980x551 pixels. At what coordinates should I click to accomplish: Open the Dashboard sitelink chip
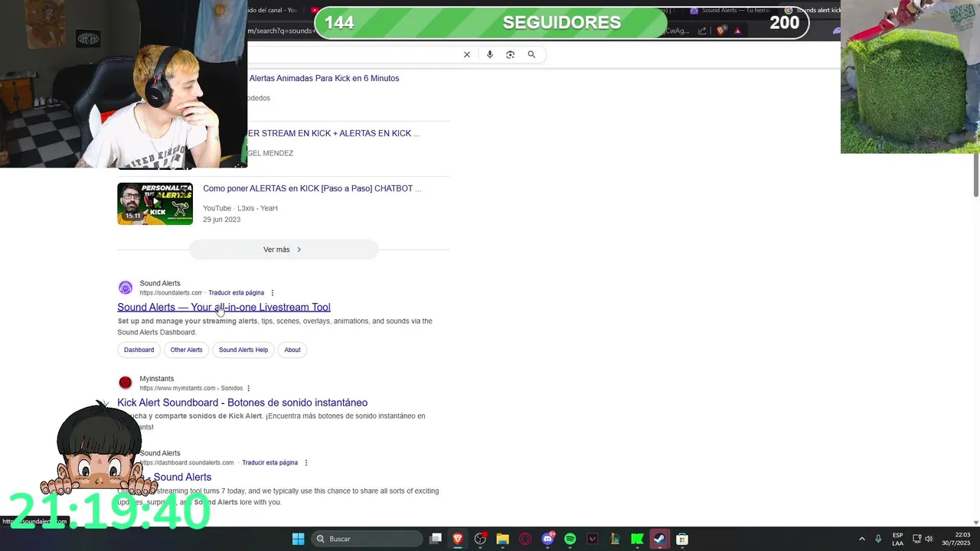[139, 350]
